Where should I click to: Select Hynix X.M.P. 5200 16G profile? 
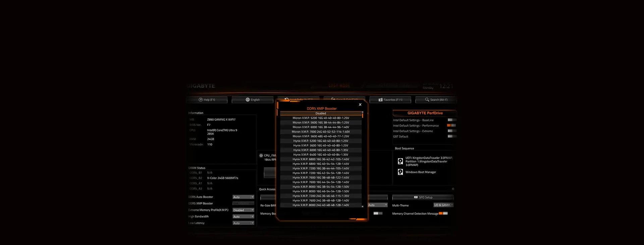pyautogui.click(x=321, y=141)
